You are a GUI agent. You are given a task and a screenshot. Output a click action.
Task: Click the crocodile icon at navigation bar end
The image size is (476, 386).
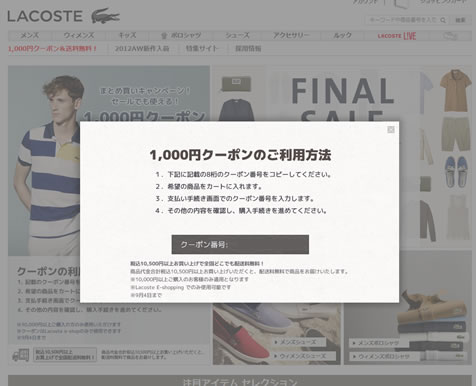tap(450, 36)
